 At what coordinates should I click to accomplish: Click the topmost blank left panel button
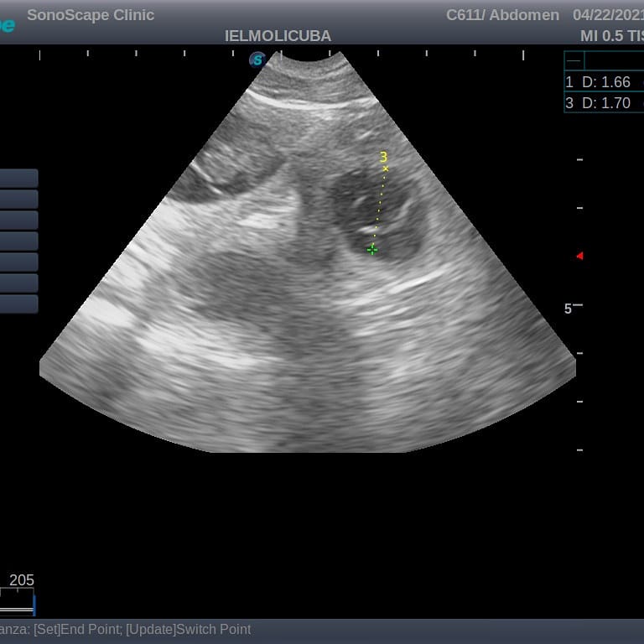click(18, 178)
